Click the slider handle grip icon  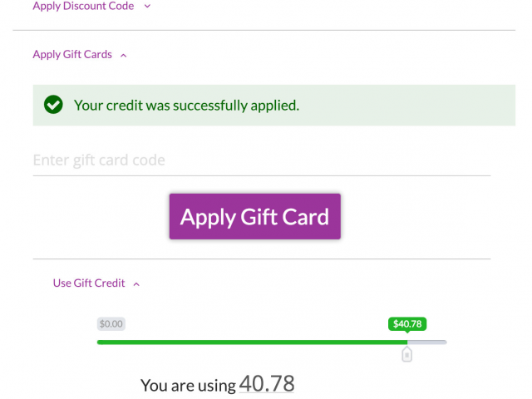point(406,355)
